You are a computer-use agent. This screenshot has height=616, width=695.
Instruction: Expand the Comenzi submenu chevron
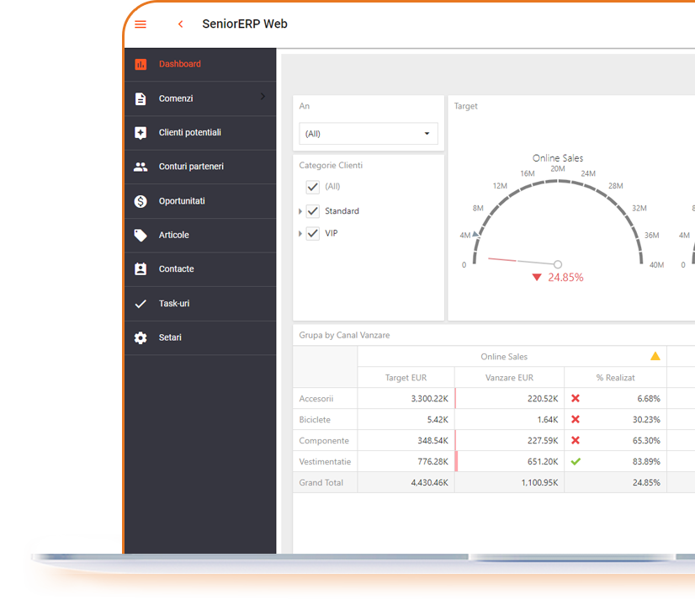263,98
